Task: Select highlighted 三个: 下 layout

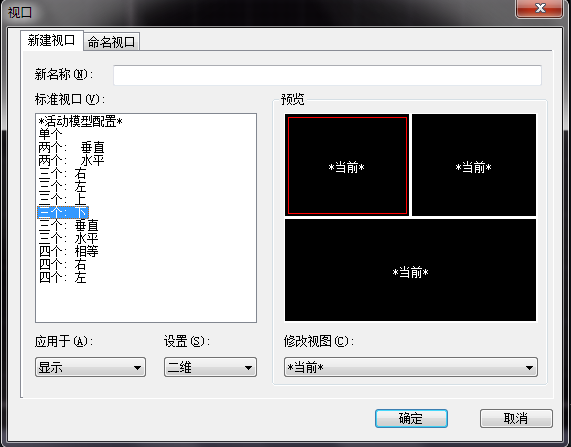Action: (x=63, y=212)
